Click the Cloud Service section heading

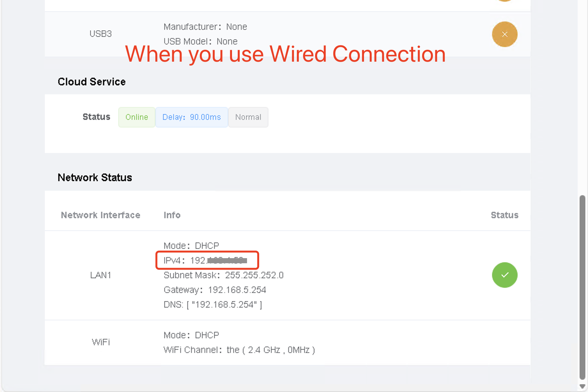(91, 82)
